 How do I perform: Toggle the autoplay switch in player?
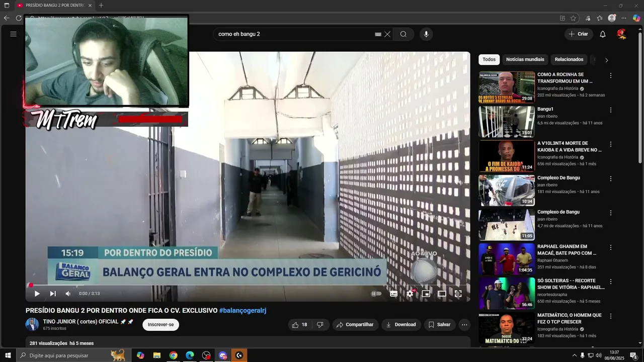376,294
